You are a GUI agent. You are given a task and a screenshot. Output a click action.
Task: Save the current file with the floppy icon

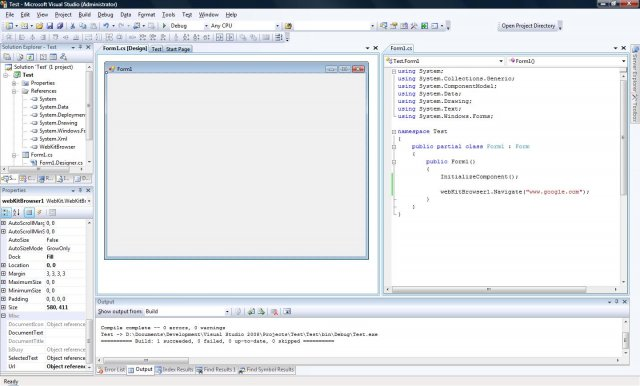(50, 26)
